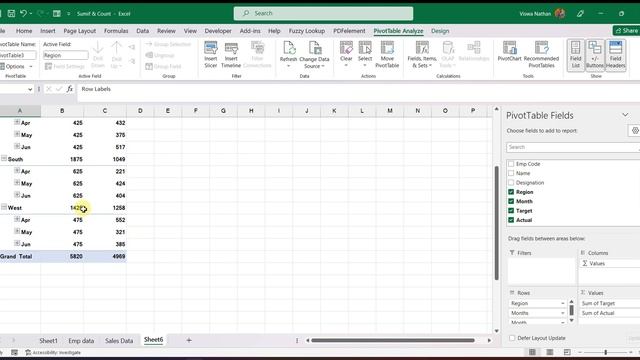The height and width of the screenshot is (360, 640).
Task: Check the Name field checkbox
Action: [511, 173]
